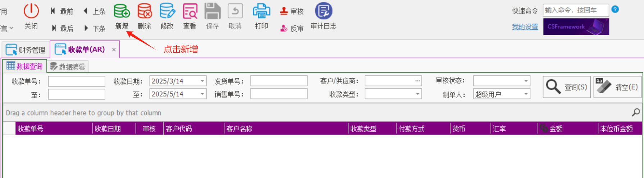Click the 新增 add record icon
This screenshot has width=644, height=178.
click(x=122, y=11)
